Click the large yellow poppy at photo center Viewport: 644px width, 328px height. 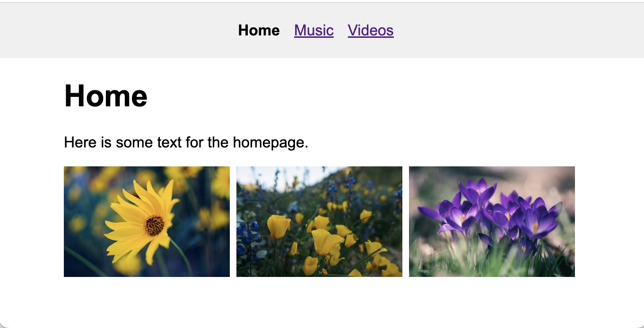(x=326, y=240)
